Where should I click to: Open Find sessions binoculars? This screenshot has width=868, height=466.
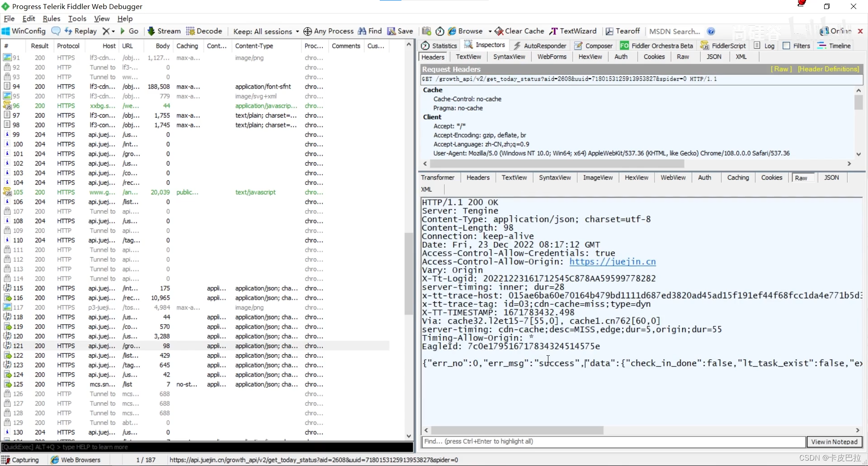click(370, 31)
